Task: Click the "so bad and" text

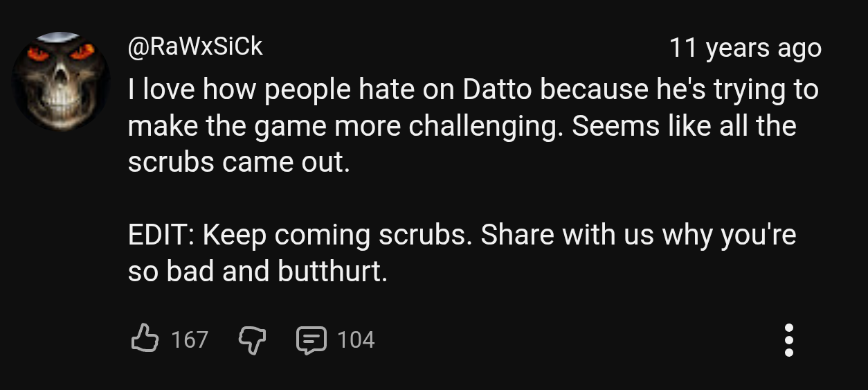Action: (199, 271)
